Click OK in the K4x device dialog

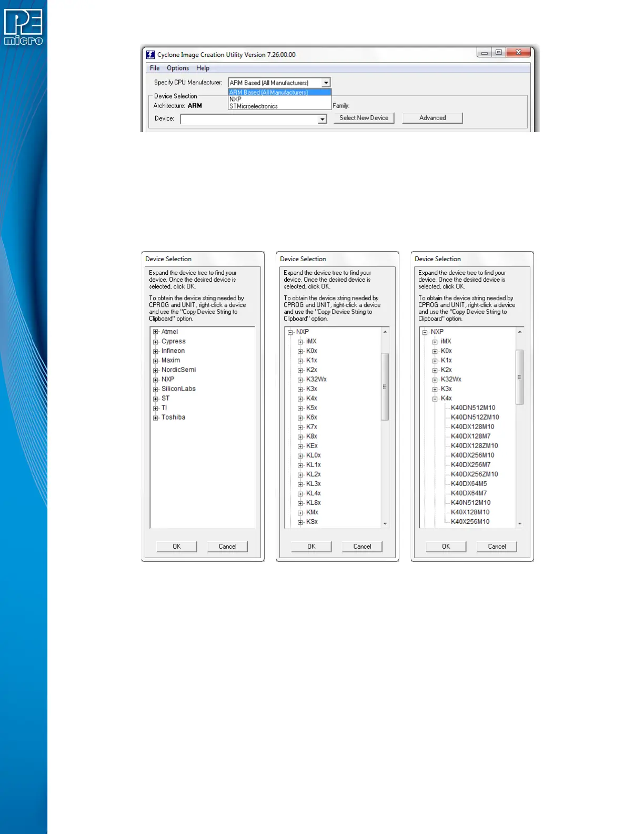click(x=446, y=547)
